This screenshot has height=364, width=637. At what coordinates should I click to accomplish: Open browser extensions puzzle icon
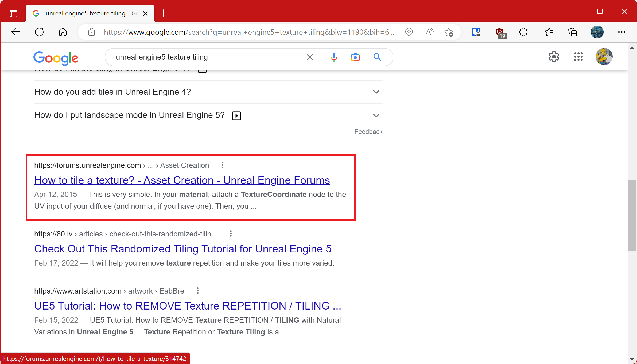(523, 32)
